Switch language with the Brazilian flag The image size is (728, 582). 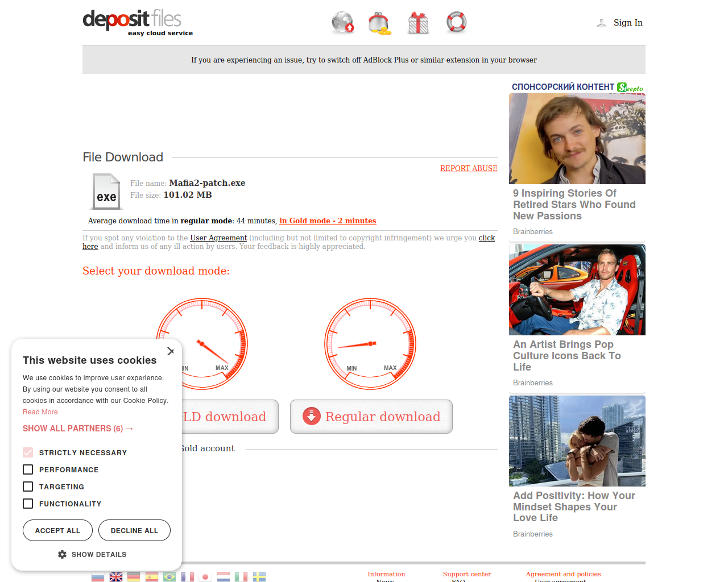(x=169, y=577)
